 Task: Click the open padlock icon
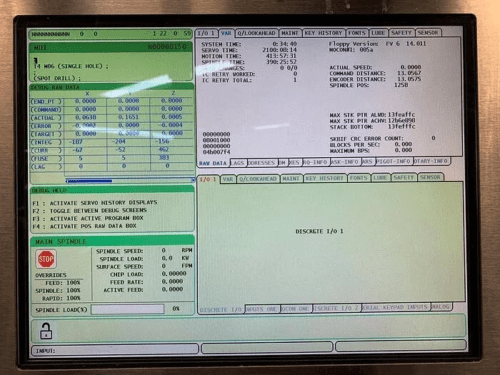46,331
